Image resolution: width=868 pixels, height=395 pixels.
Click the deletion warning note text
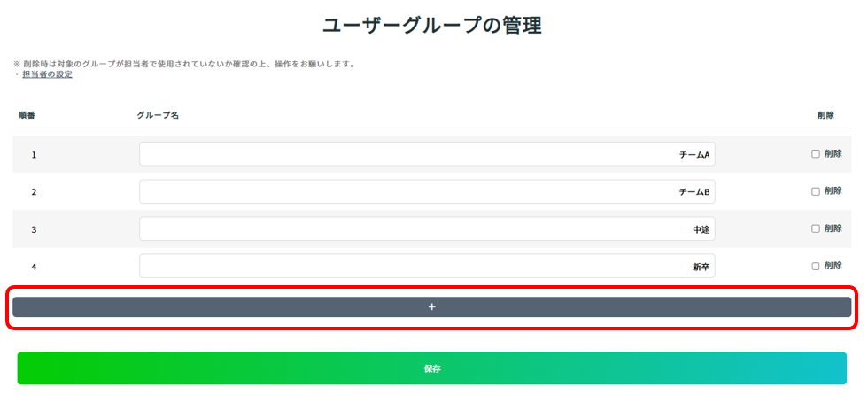point(186,64)
